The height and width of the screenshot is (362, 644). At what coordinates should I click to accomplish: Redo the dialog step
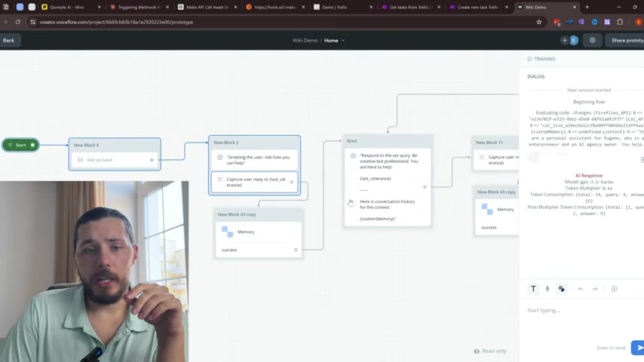coord(595,289)
